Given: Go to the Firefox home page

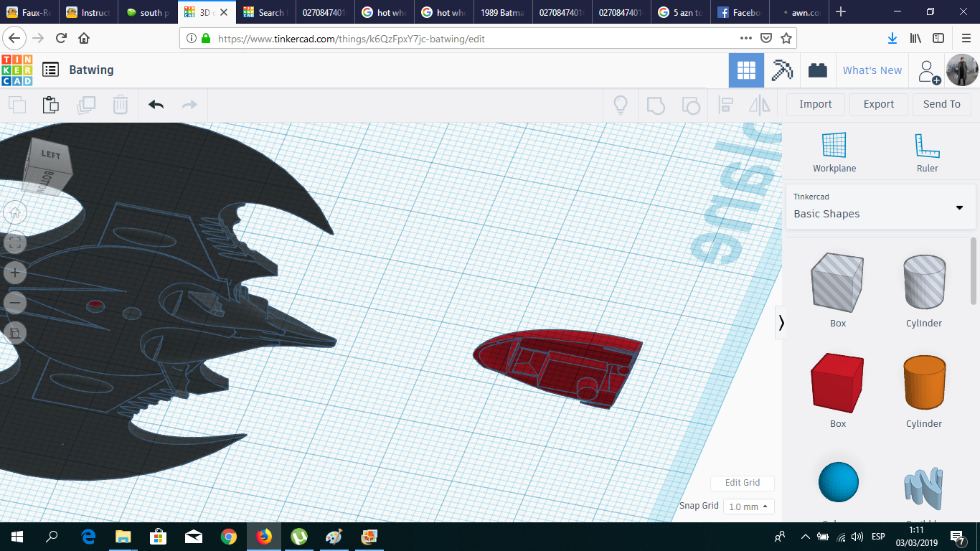Looking at the screenshot, I should tap(84, 38).
